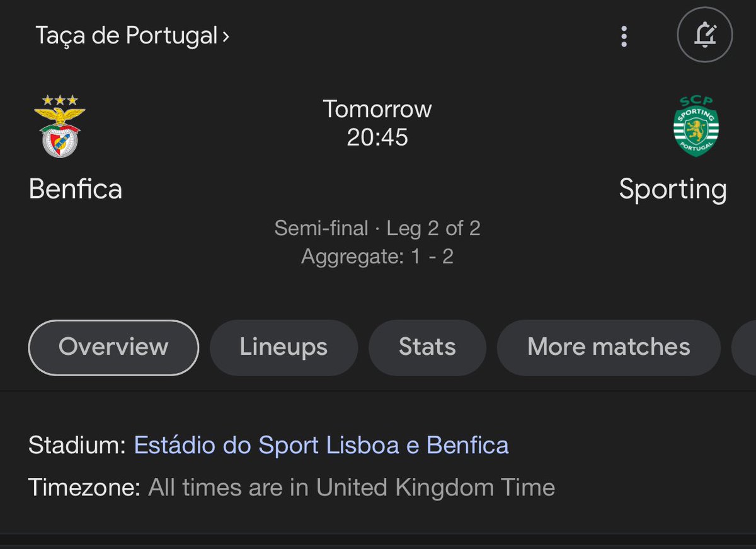Viewport: 756px width, 549px height.
Task: Enable match notifications with the bell icon
Action: click(x=705, y=35)
